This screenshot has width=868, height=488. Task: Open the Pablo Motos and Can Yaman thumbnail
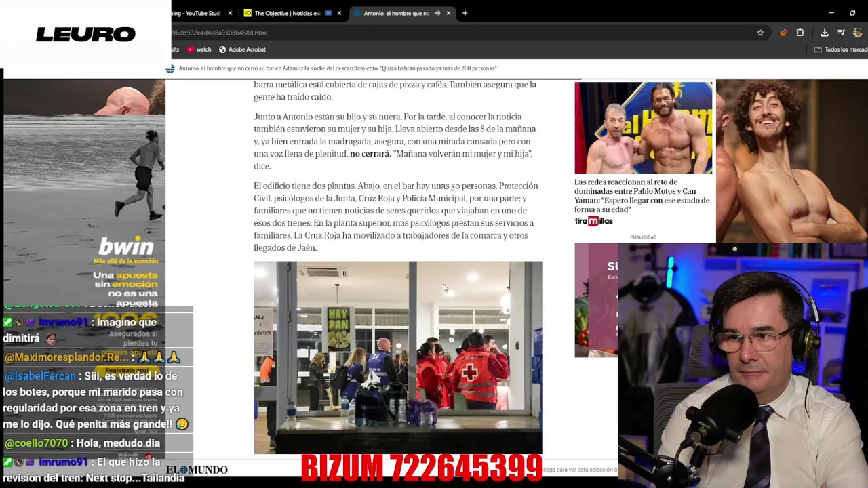pos(644,128)
